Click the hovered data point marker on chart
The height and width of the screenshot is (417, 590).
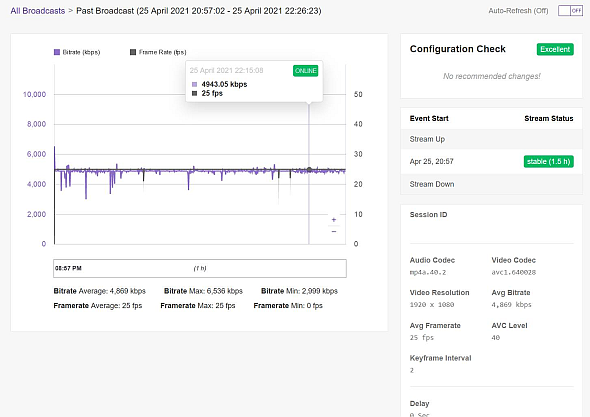(309, 170)
